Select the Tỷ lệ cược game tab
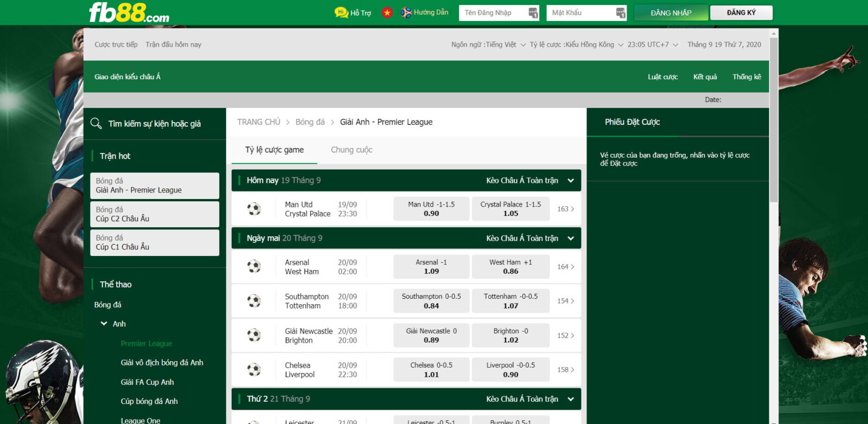Viewport: 868px width, 424px height. pyautogui.click(x=274, y=150)
